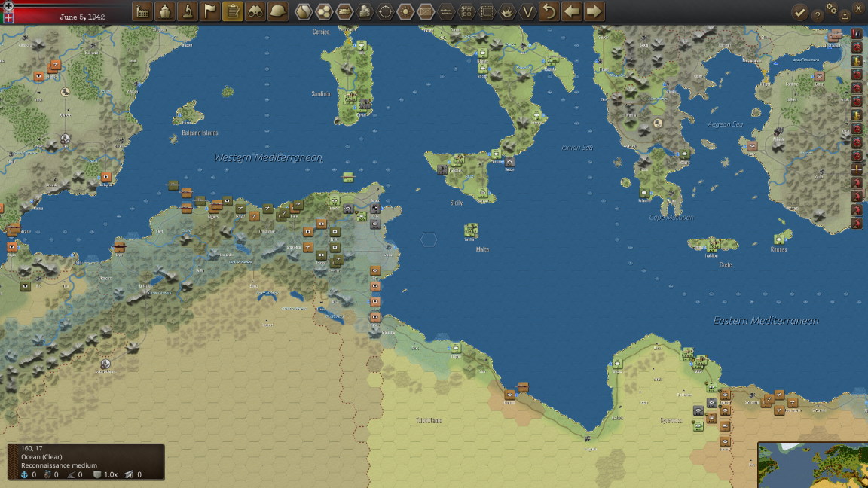Open settings with the gears icon
Viewport: 868px width, 488px height.
pyautogui.click(x=832, y=8)
